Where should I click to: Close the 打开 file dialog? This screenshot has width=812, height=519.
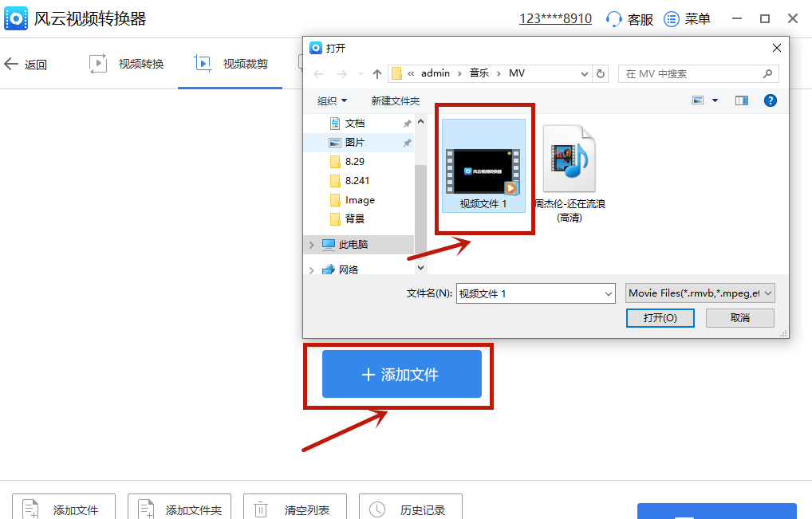pos(776,48)
